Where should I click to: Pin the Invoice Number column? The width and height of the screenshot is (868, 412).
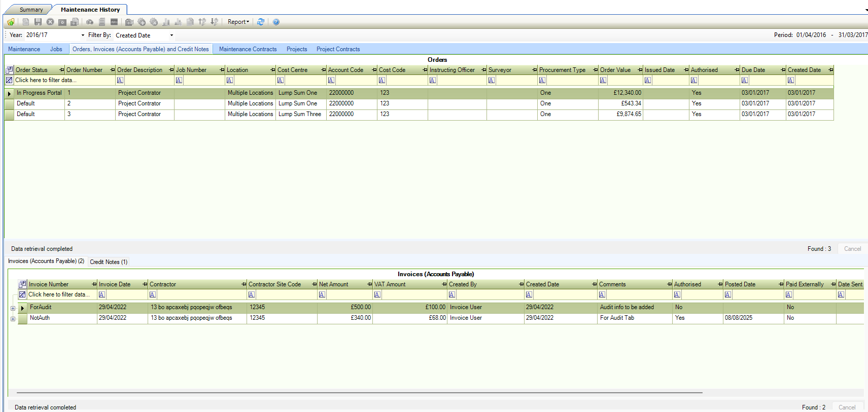click(94, 284)
